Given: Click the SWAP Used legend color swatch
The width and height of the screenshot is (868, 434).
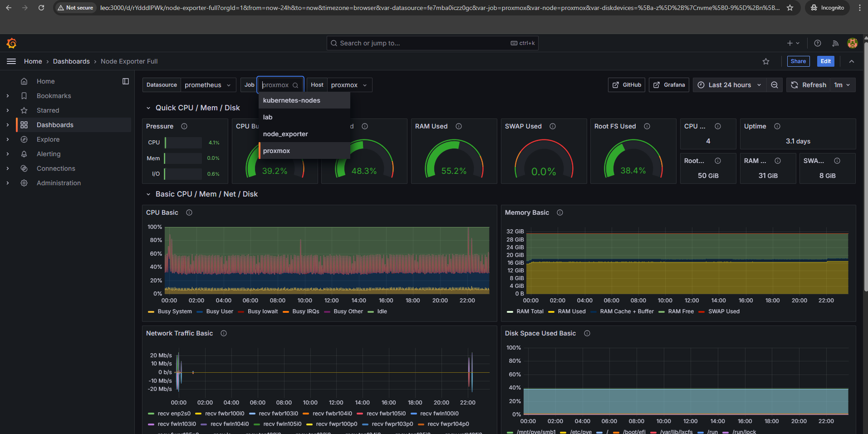Looking at the screenshot, I should point(702,312).
